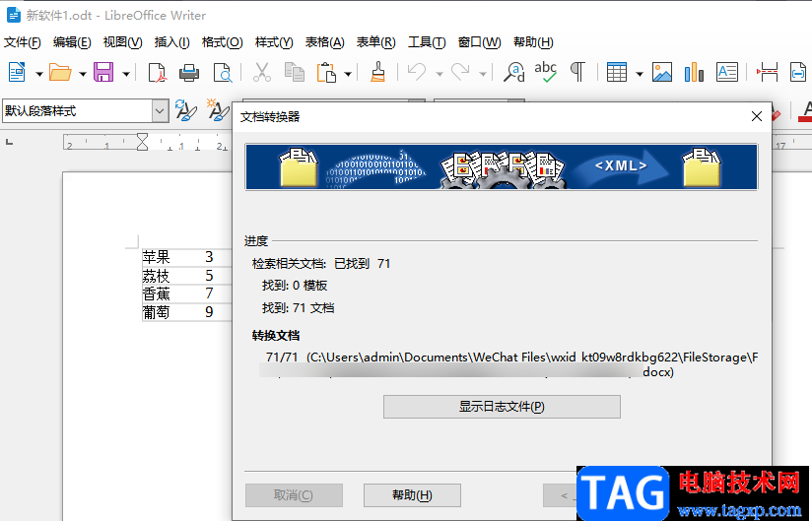Click the Redo arrow icon
812x521 pixels.
point(460,72)
